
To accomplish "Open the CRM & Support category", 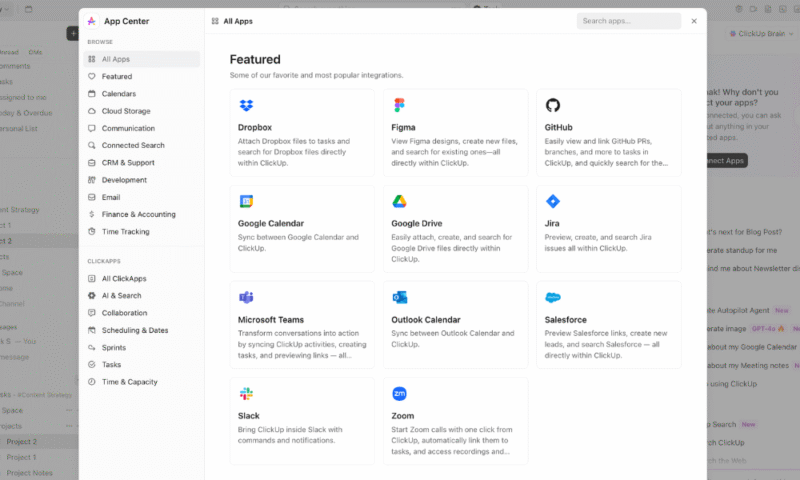I will [141, 163].
